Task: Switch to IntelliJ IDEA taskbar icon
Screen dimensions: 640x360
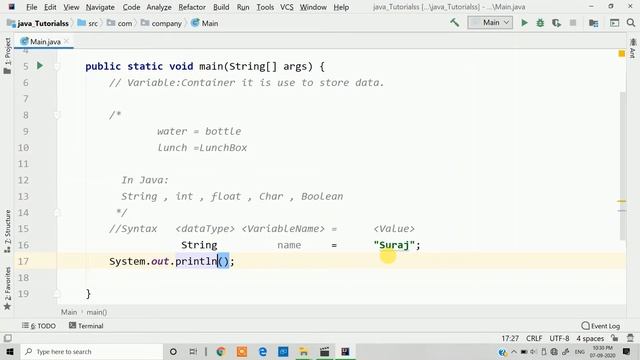Action: [x=345, y=351]
